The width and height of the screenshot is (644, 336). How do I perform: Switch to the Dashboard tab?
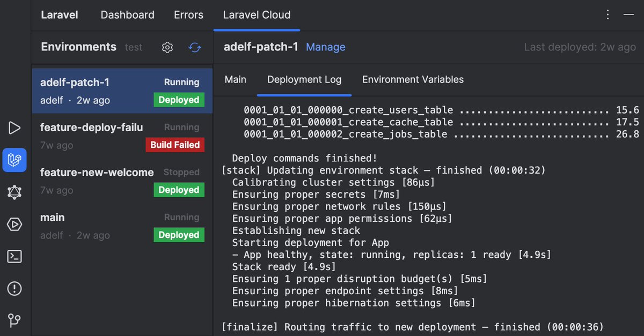127,15
